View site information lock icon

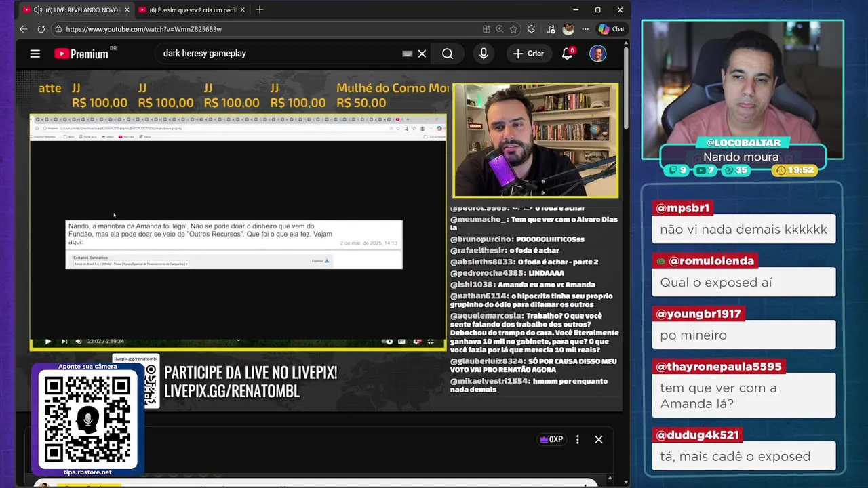tap(59, 29)
